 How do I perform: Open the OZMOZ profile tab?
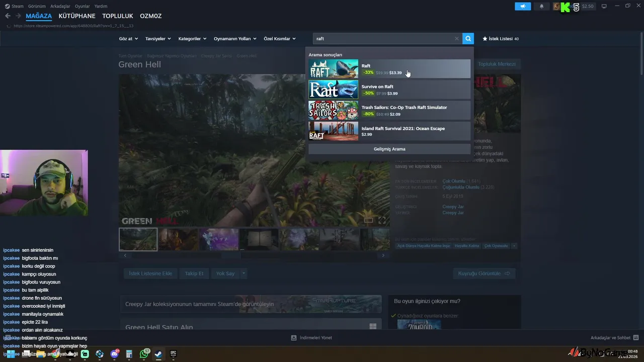tap(151, 16)
